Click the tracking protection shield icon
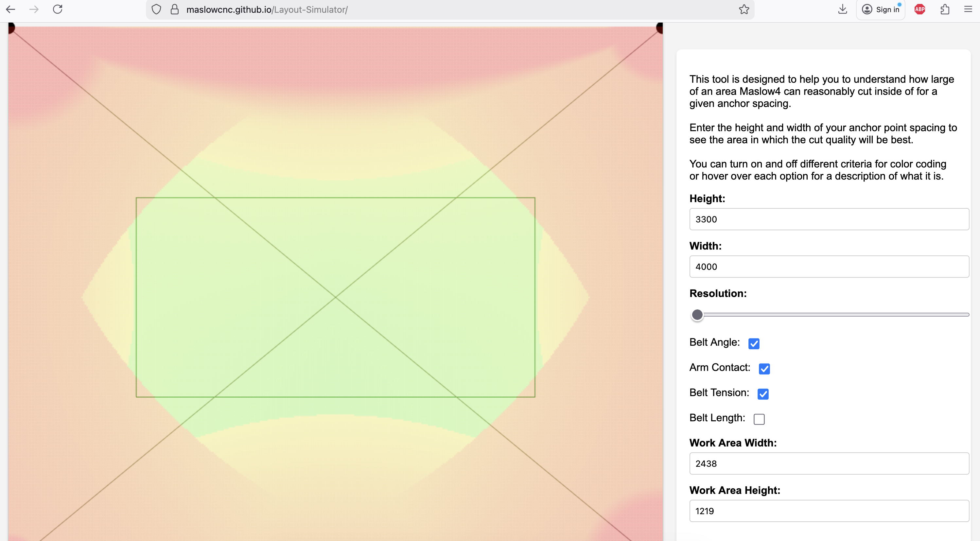Viewport: 980px width, 541px height. [156, 9]
